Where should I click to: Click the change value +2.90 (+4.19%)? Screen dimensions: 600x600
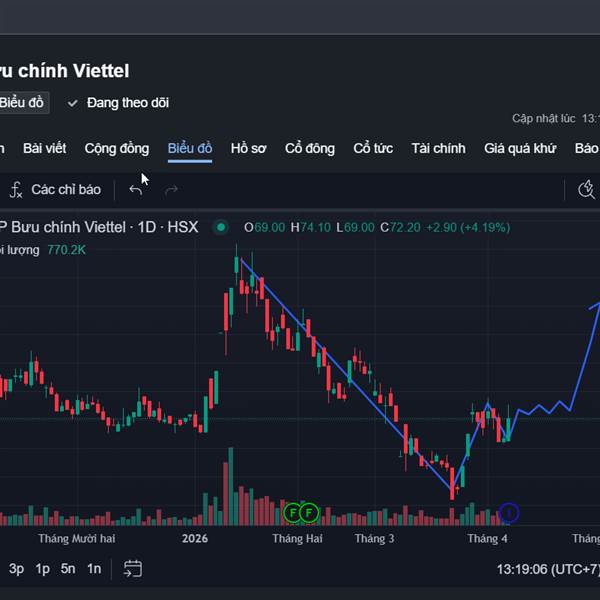468,228
